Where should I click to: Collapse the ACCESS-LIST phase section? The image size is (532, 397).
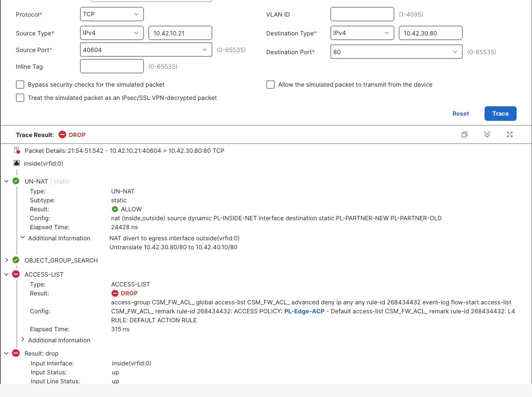tap(6, 274)
